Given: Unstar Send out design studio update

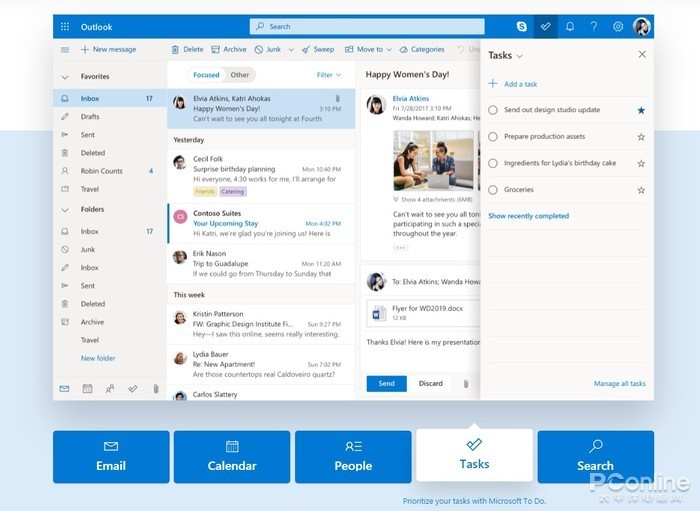Looking at the screenshot, I should [x=641, y=110].
